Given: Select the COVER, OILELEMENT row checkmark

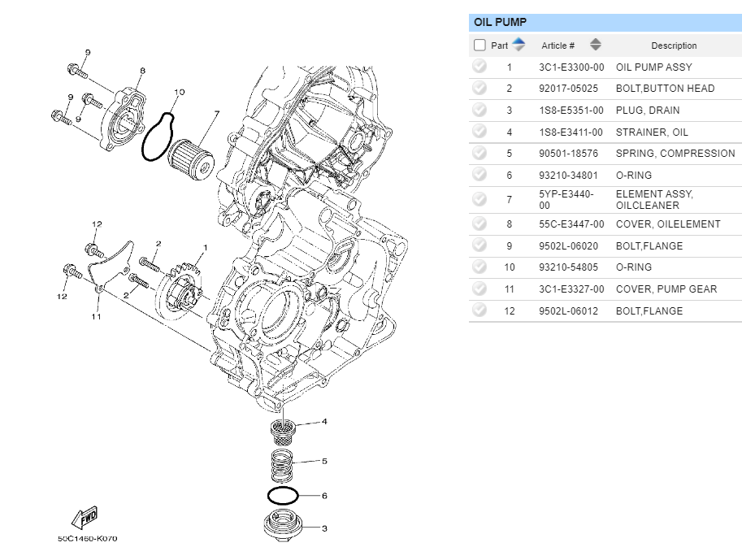Looking at the screenshot, I should point(479,224).
